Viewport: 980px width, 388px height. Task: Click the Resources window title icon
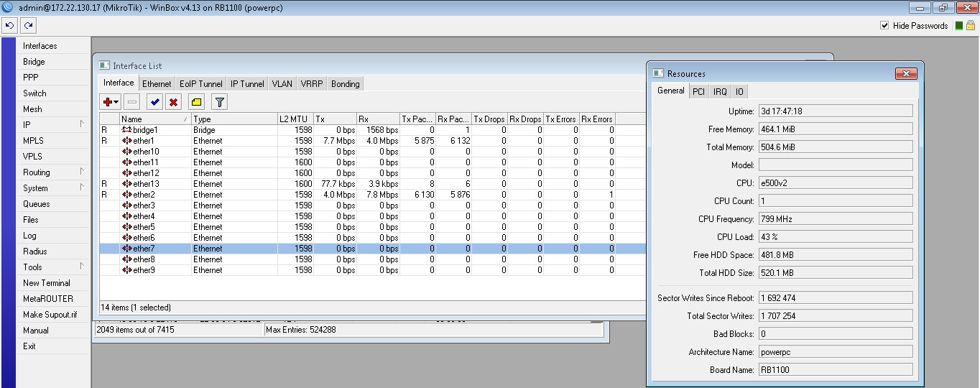click(658, 73)
